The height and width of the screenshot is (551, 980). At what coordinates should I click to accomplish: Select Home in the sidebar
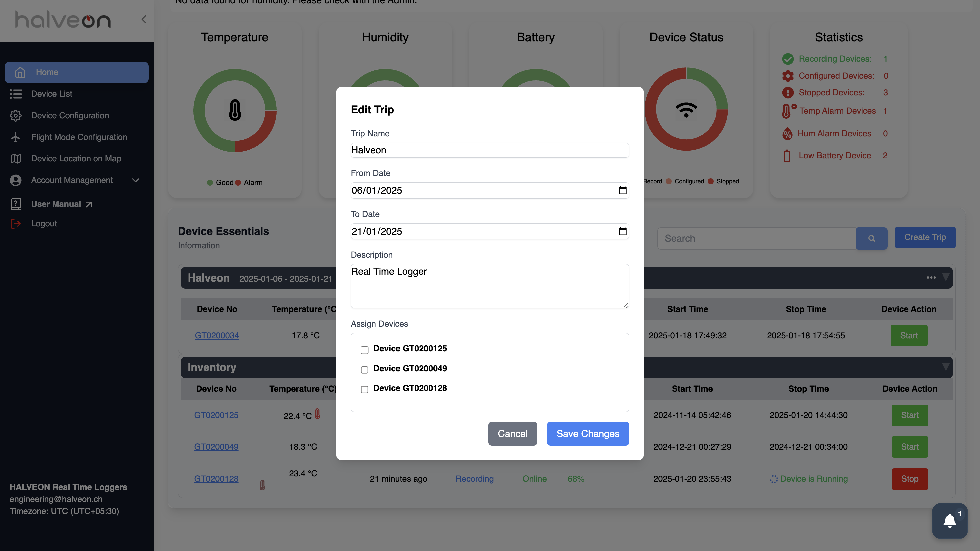click(76, 72)
